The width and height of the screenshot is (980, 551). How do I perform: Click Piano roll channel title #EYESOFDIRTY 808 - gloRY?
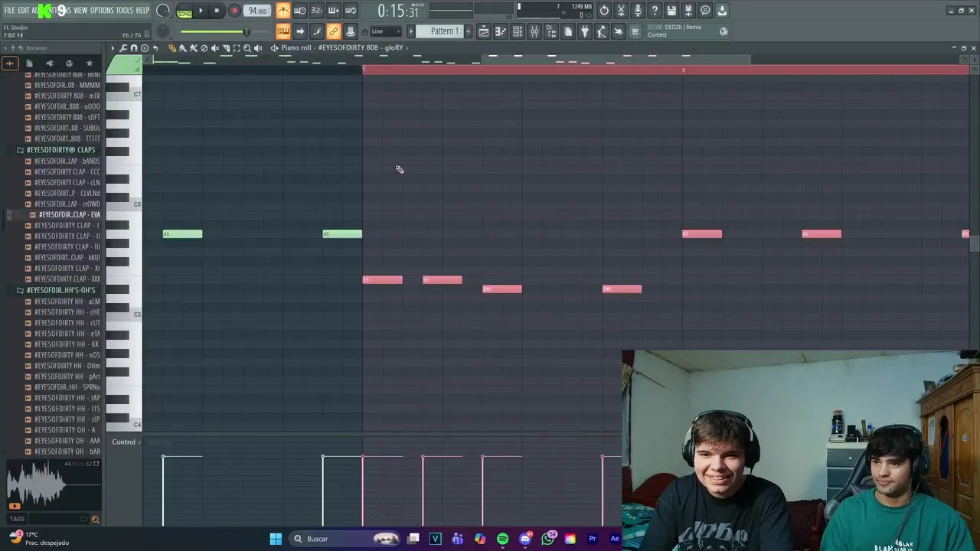[x=341, y=47]
